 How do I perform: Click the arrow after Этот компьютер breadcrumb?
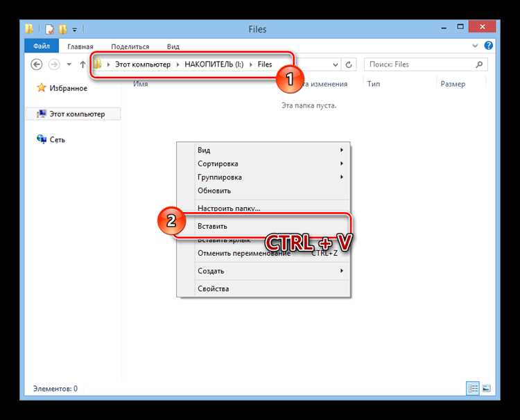(x=177, y=64)
